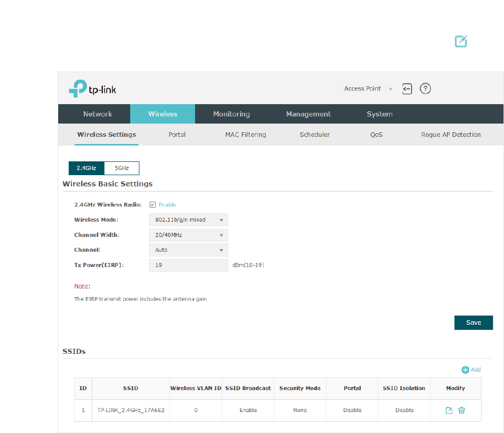Go to MAC Filtering sub-tab

pyautogui.click(x=246, y=135)
